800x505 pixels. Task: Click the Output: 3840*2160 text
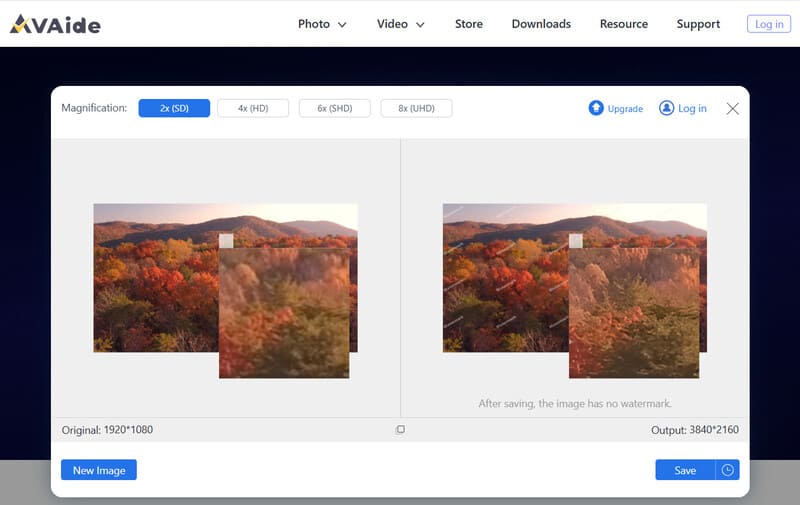tap(695, 430)
